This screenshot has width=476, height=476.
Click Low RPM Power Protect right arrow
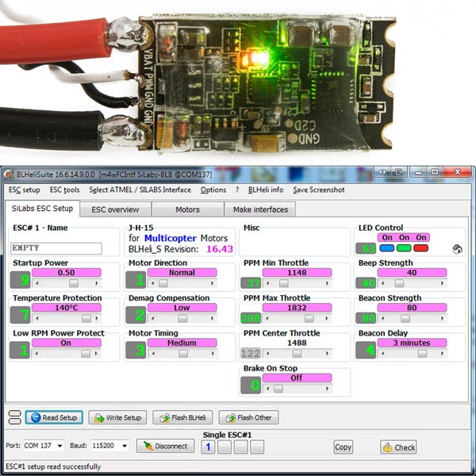pyautogui.click(x=97, y=353)
